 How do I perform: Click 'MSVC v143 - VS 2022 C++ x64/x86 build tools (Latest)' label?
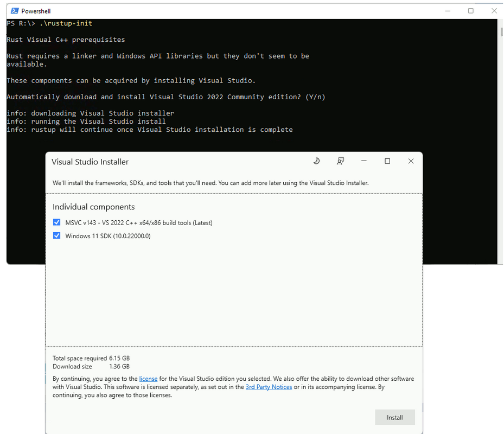click(139, 223)
